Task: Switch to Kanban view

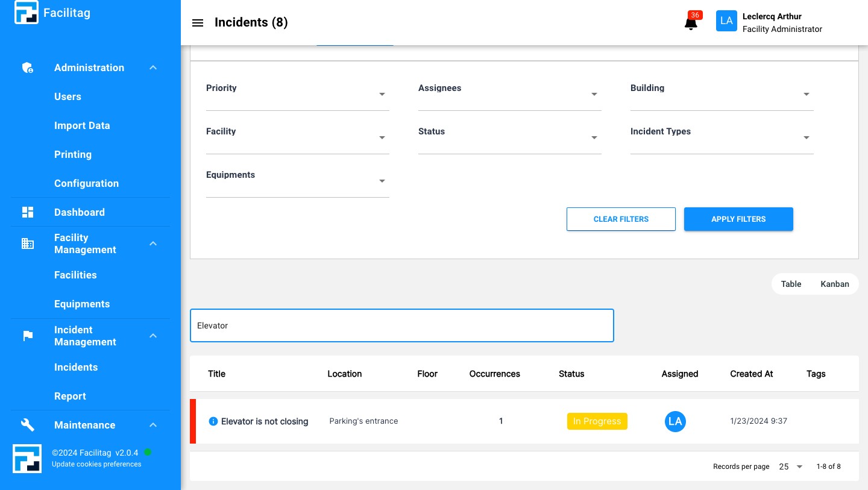Action: pyautogui.click(x=834, y=284)
